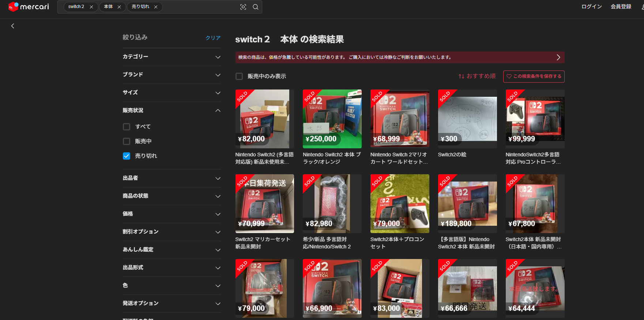Expand the 色 filter
Screen dimensions: 644x320
coord(172,286)
